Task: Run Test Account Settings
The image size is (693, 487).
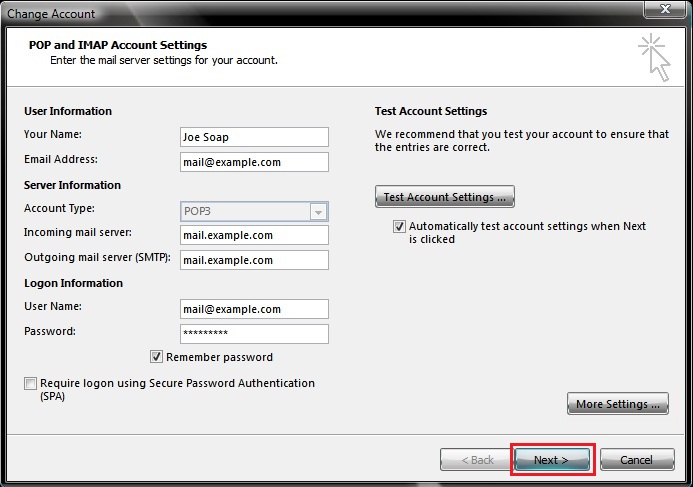Action: (445, 197)
